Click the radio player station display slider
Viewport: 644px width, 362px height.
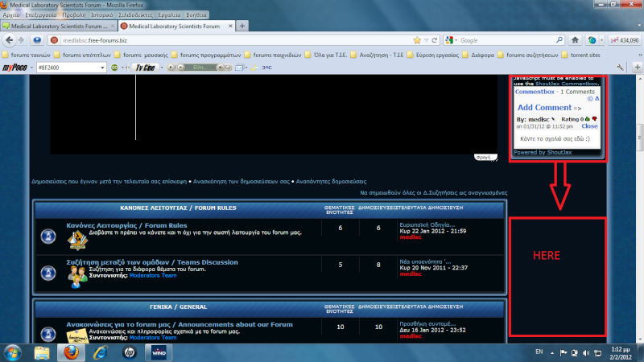click(x=200, y=68)
